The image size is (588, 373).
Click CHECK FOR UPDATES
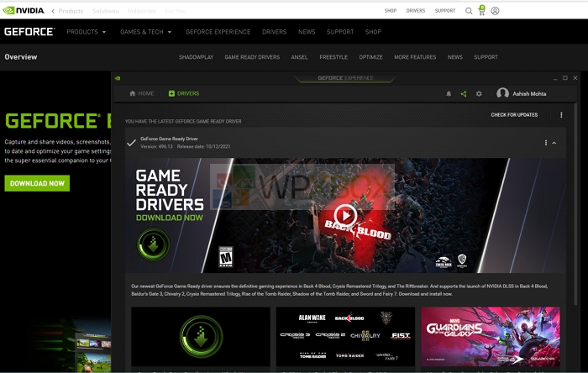pos(514,115)
